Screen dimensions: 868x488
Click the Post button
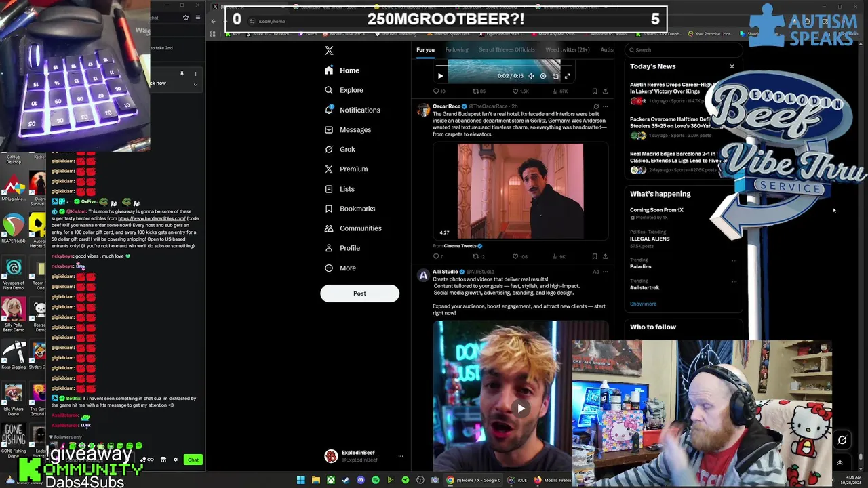click(359, 293)
